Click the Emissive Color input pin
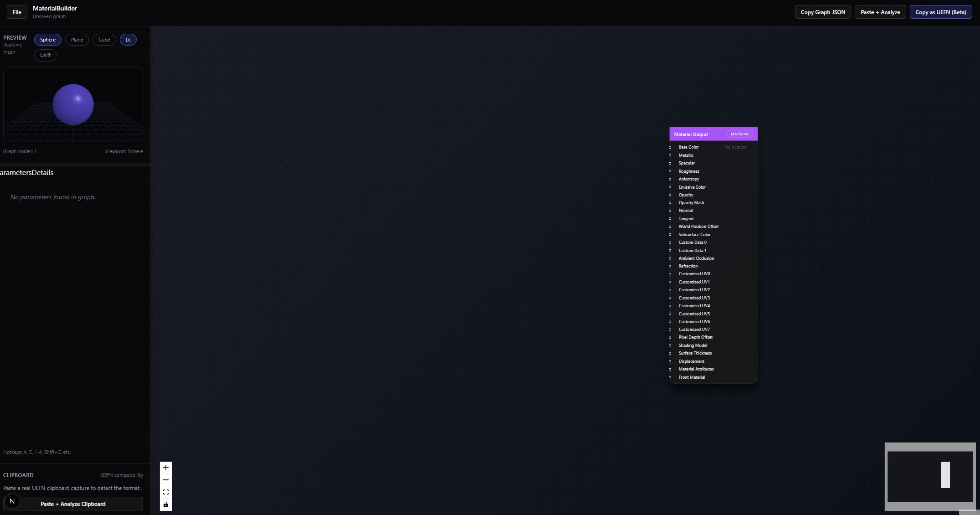The image size is (980, 515). pos(670,187)
